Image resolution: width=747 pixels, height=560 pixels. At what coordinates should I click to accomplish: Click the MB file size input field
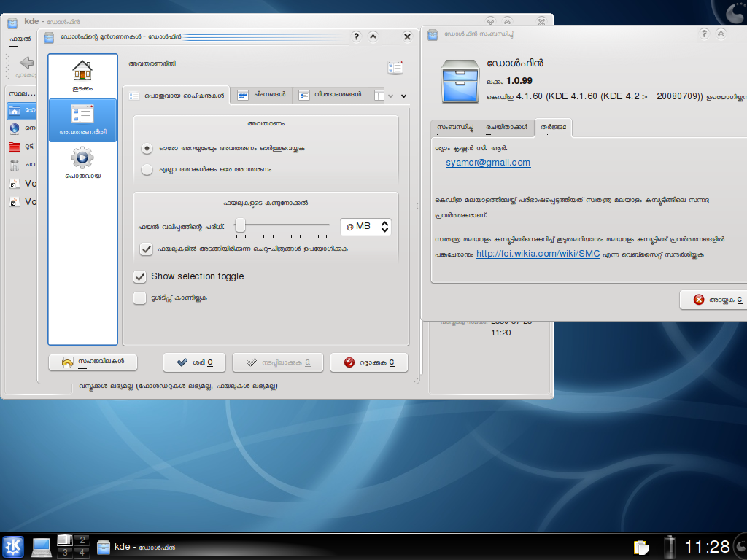point(360,227)
